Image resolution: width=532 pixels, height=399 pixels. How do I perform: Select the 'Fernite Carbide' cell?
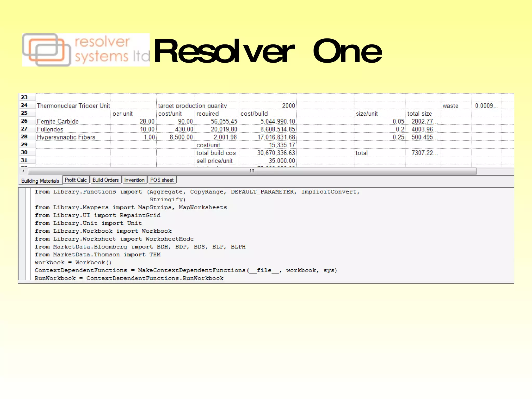point(73,121)
